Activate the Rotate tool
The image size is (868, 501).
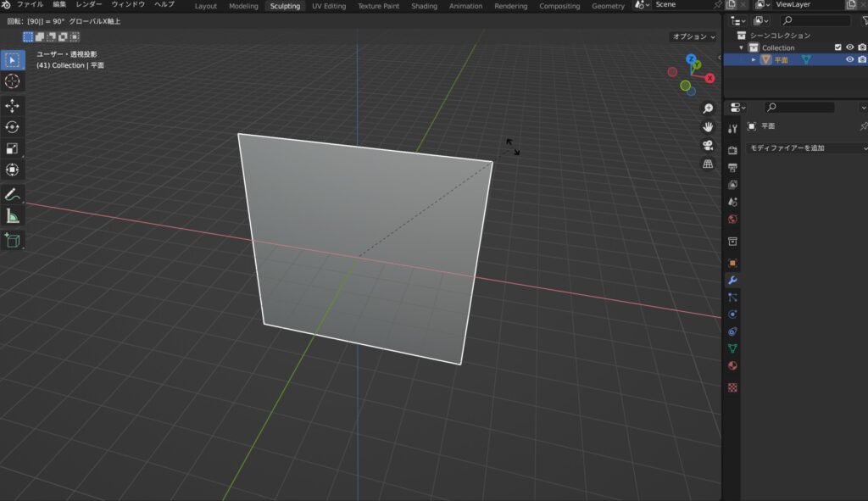point(13,126)
